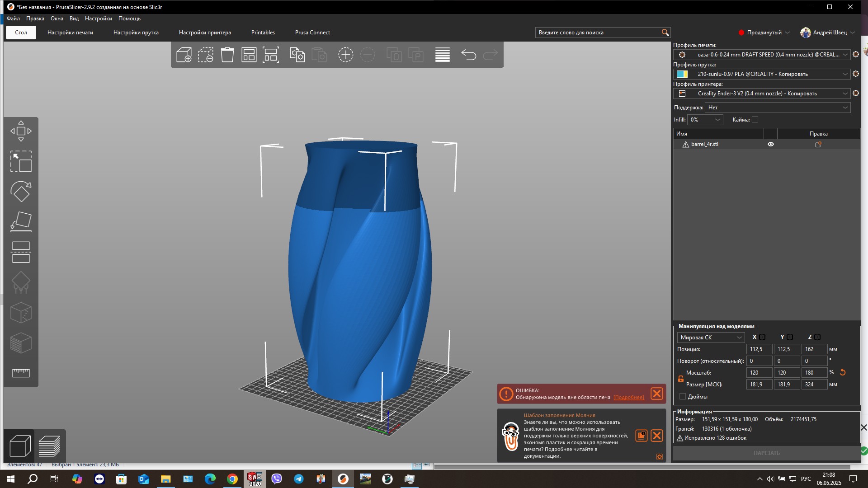Open the Поддержка supports dropdown
Image resolution: width=868 pixels, height=488 pixels.
point(778,108)
